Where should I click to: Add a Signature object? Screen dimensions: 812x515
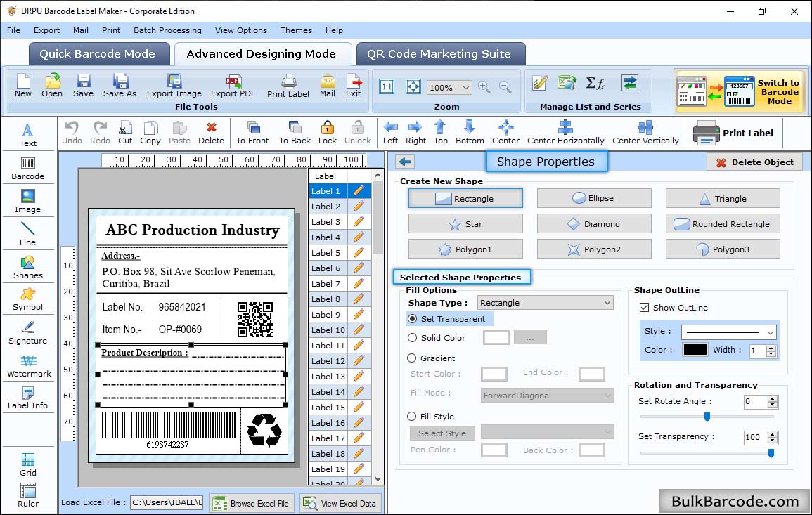click(x=28, y=332)
